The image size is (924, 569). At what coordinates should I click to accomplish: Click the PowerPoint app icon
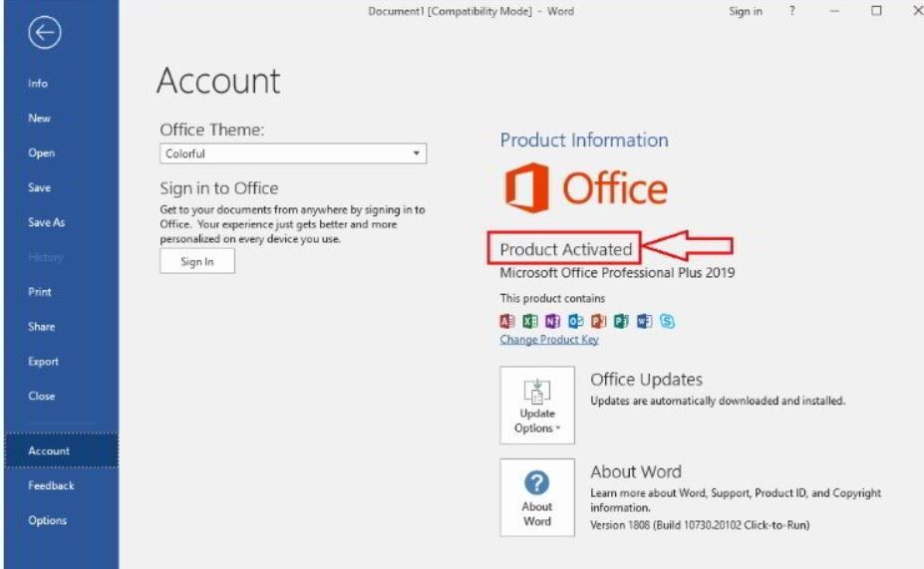pyautogui.click(x=599, y=321)
